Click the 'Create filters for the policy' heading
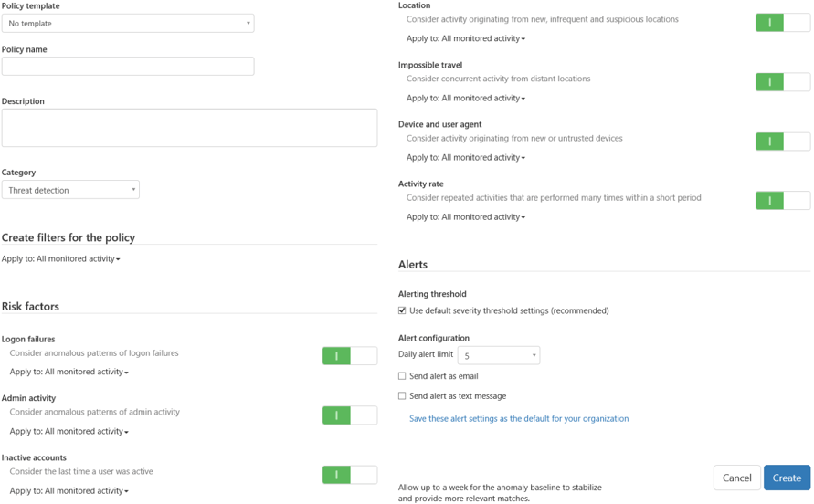 (x=68, y=237)
